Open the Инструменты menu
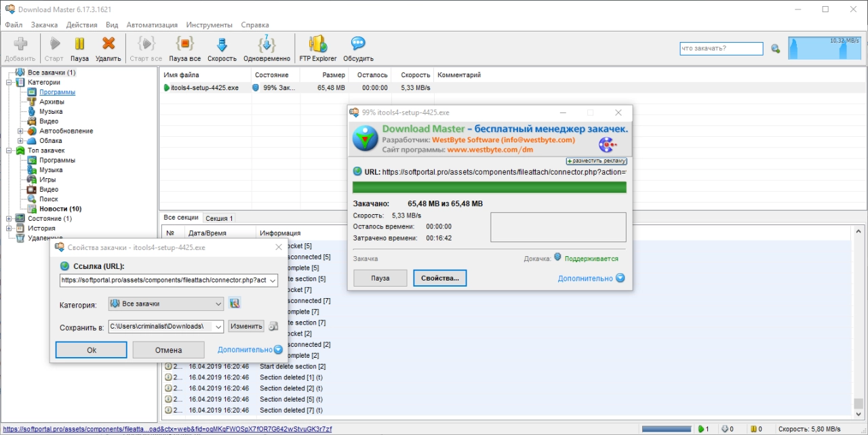 point(210,24)
